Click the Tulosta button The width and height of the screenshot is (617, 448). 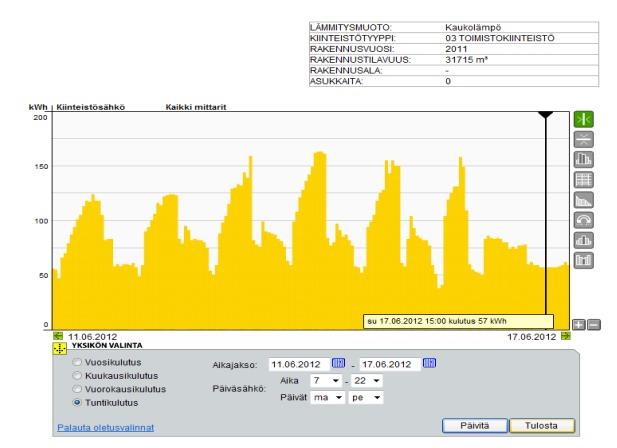point(542,426)
